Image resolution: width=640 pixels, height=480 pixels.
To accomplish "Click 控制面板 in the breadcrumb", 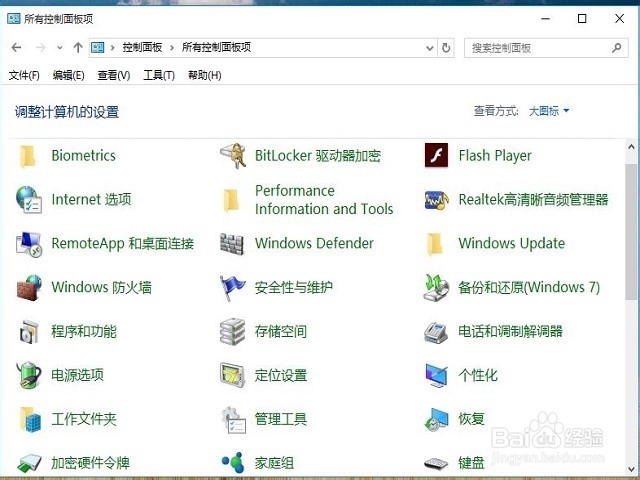I will point(142,48).
